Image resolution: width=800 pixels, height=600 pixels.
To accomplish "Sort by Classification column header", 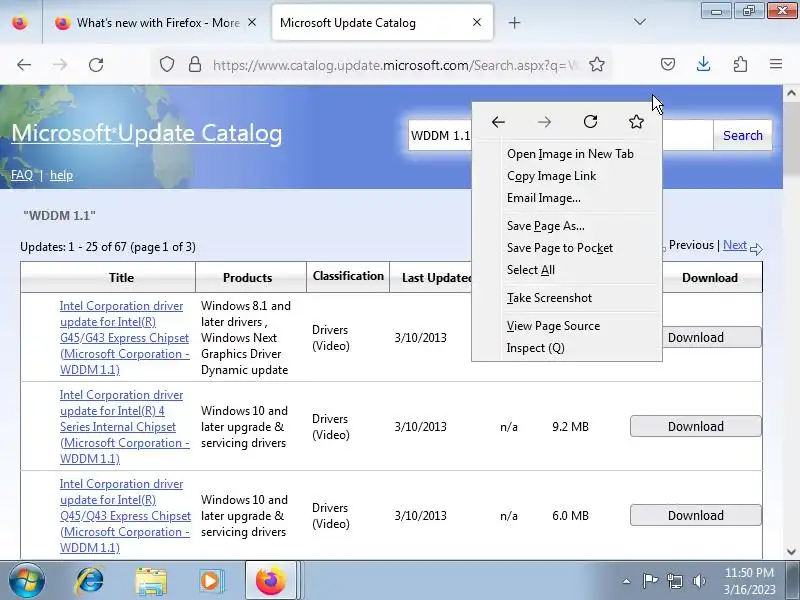I will point(348,276).
